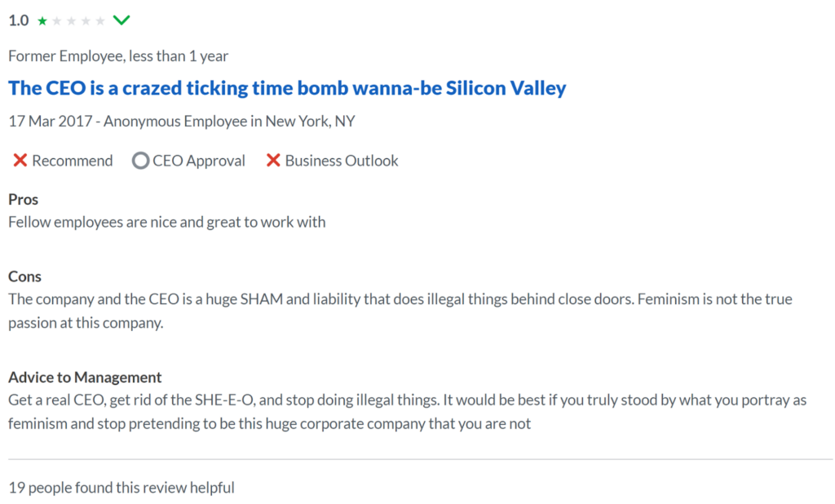Click the second gray rating star
The width and height of the screenshot is (835, 504).
pos(57,20)
